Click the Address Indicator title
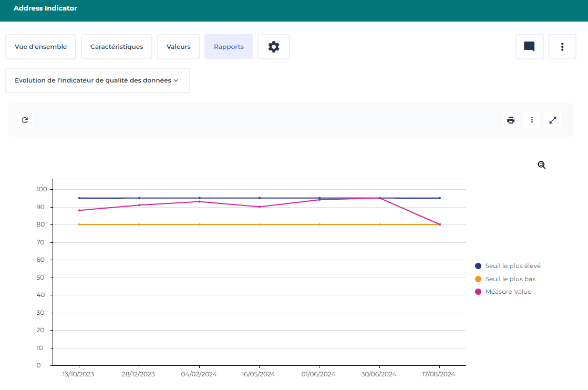The image size is (588, 390). click(45, 8)
